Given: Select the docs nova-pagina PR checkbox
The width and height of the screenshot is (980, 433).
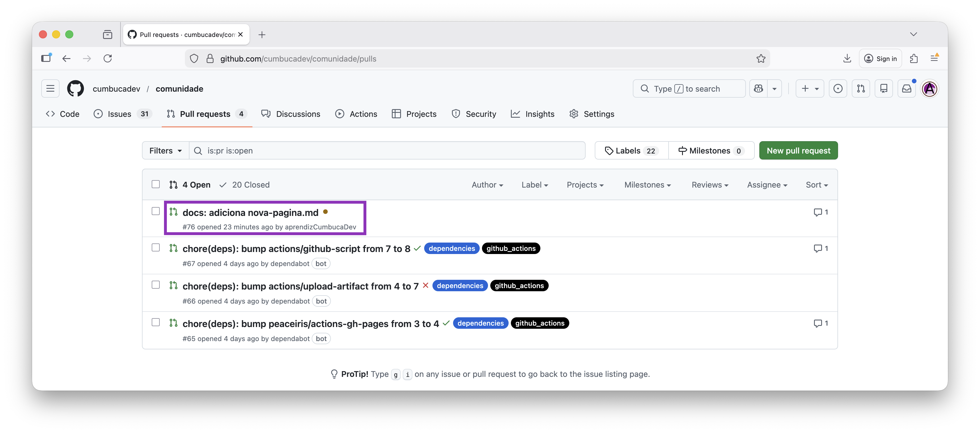Looking at the screenshot, I should coord(156,211).
